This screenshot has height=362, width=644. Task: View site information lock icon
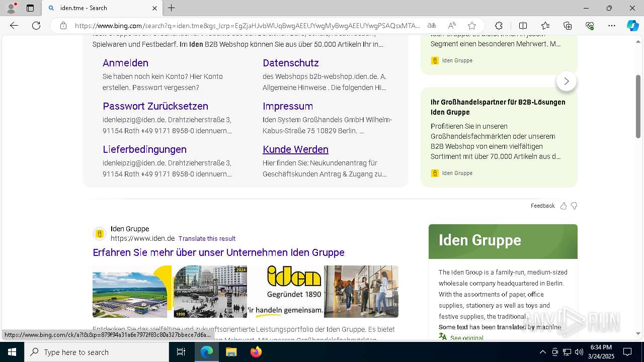click(63, 26)
